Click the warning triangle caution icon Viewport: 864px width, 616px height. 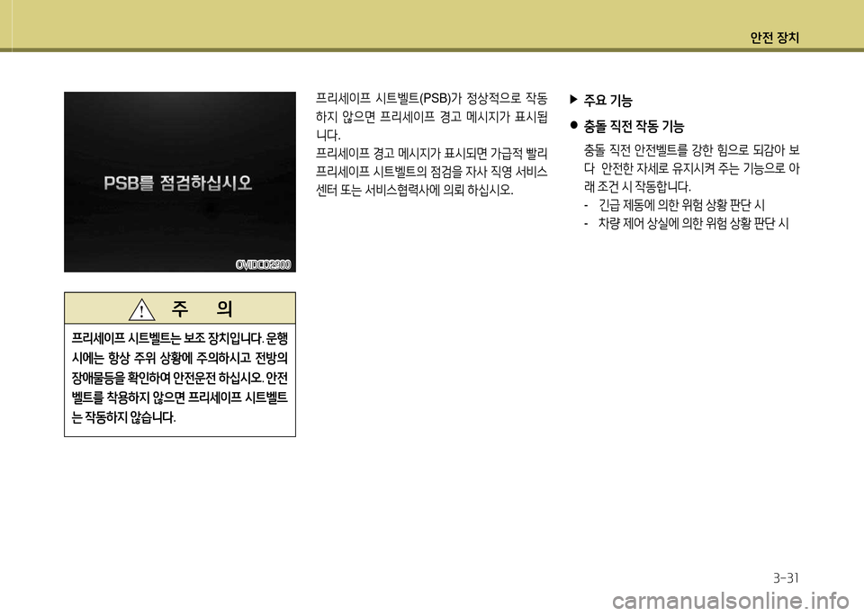(x=141, y=309)
